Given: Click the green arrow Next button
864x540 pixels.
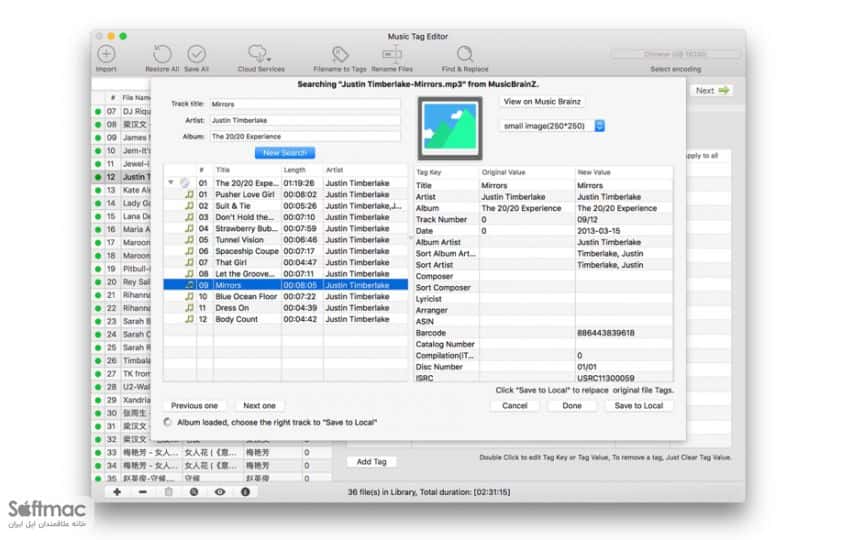Looking at the screenshot, I should click(712, 90).
